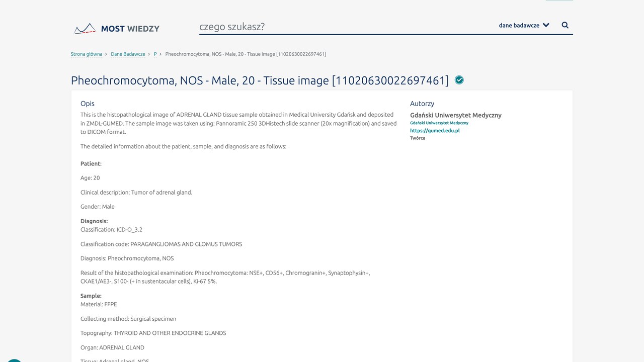Open Dane Badawcze breadcrumb link
This screenshot has width=644, height=362.
tap(128, 54)
